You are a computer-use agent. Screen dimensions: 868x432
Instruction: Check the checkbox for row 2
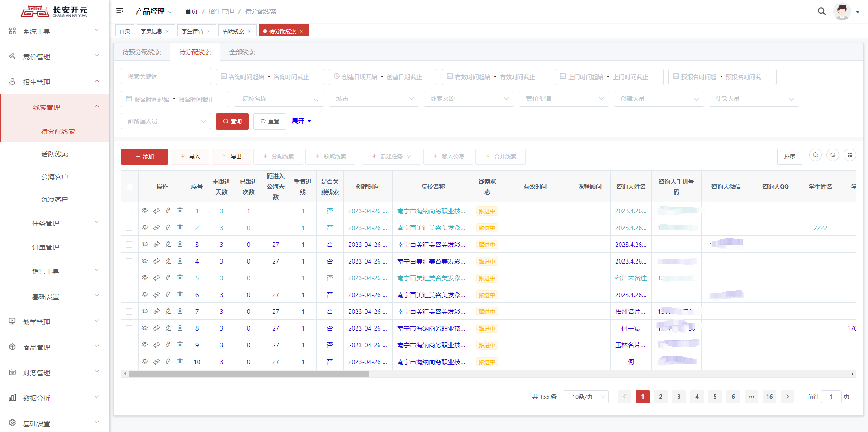(x=129, y=228)
